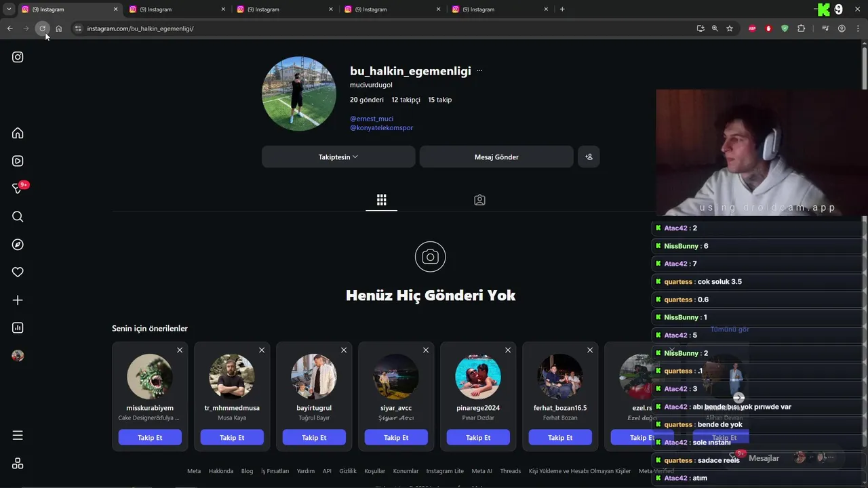Follow pinarege2024 with Takip Et
Viewport: 868px width, 488px height.
[478, 438]
